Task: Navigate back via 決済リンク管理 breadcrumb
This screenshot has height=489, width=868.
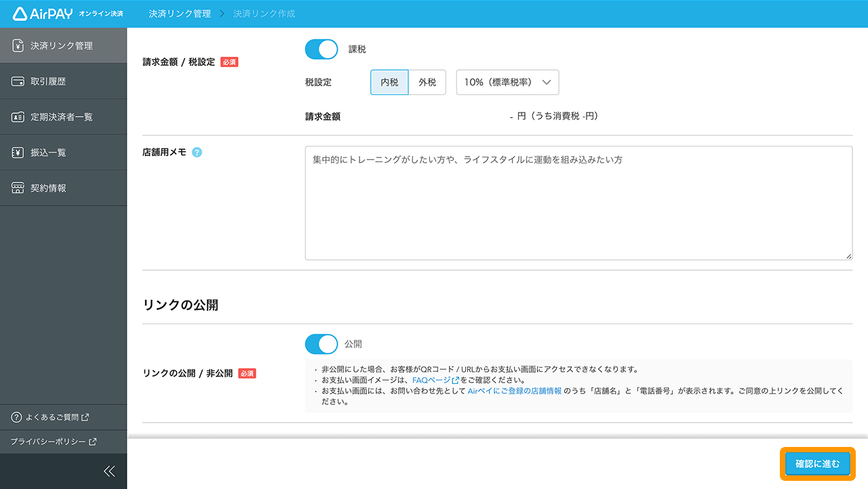Action: tap(179, 13)
